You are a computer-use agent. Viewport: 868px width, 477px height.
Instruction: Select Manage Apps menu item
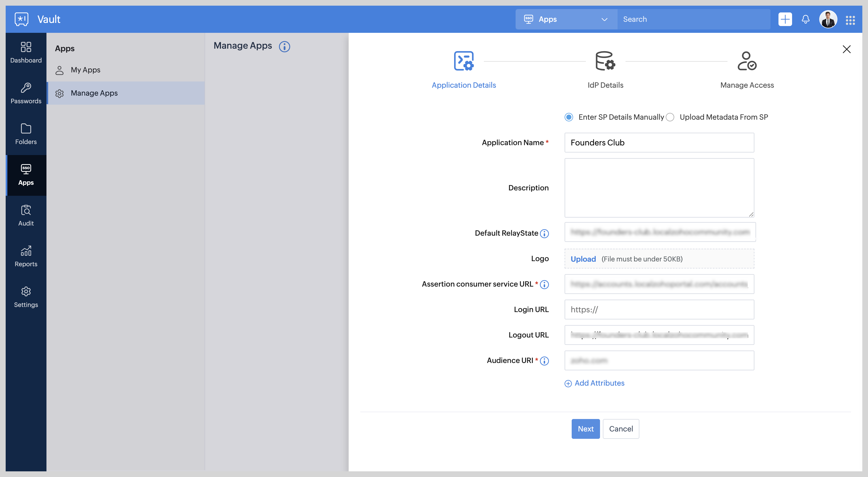[x=94, y=93]
